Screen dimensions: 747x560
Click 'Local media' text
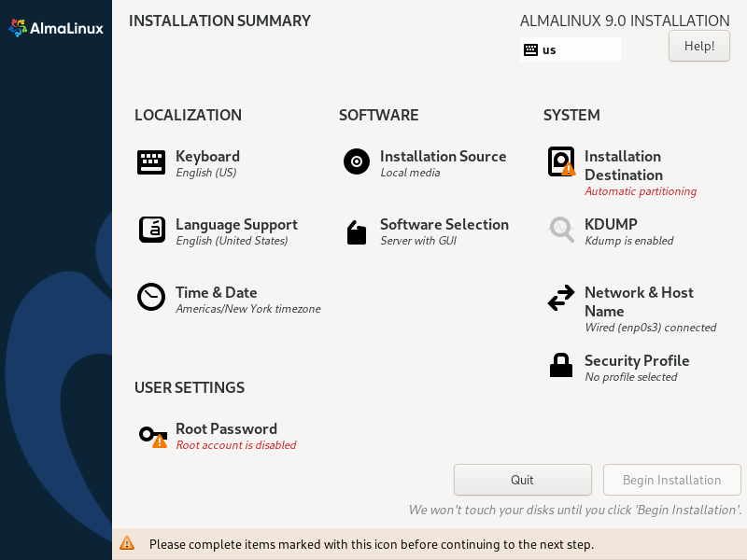pyautogui.click(x=410, y=173)
